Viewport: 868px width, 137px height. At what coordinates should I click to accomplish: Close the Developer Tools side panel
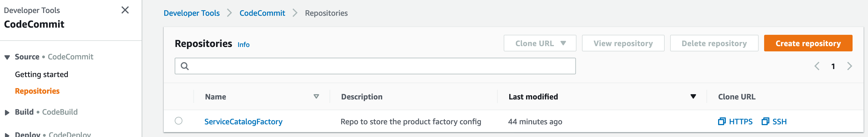pyautogui.click(x=125, y=10)
